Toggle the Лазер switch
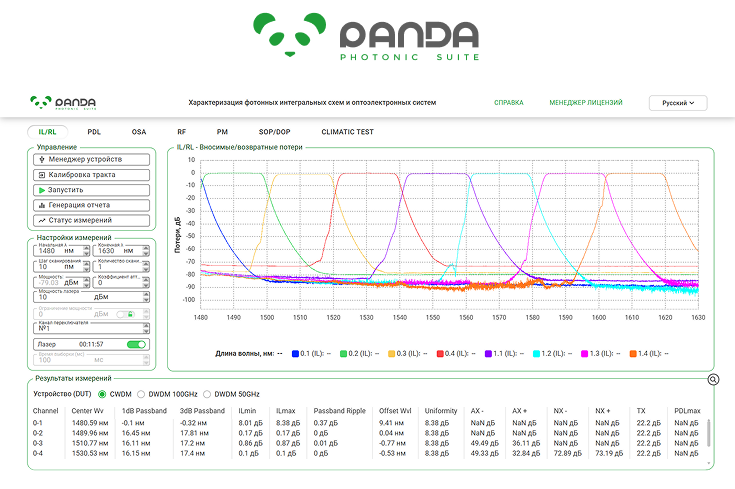Image resolution: width=735 pixels, height=489 pixels. pos(136,345)
